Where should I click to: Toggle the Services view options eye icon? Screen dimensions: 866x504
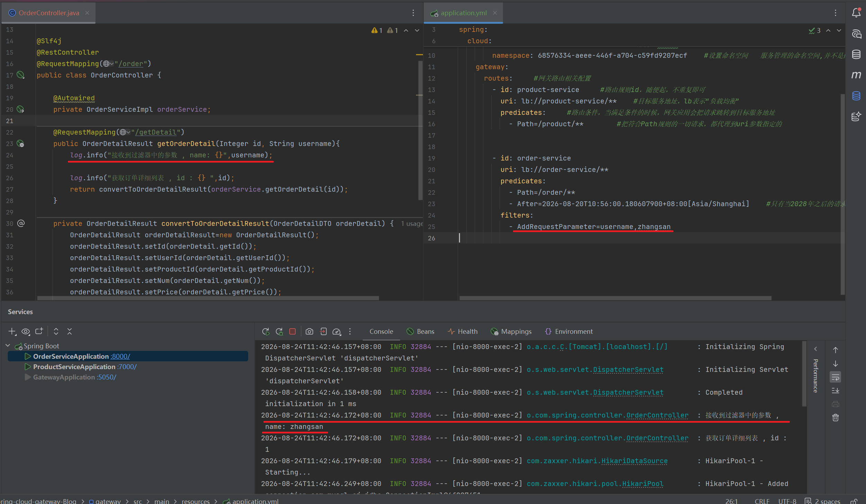26,331
